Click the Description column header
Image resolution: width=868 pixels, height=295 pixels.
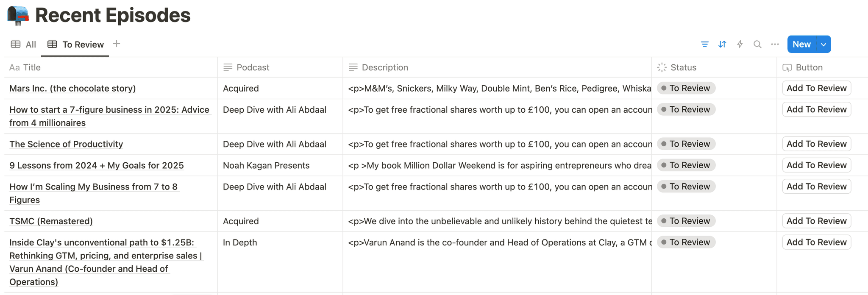[x=384, y=67]
